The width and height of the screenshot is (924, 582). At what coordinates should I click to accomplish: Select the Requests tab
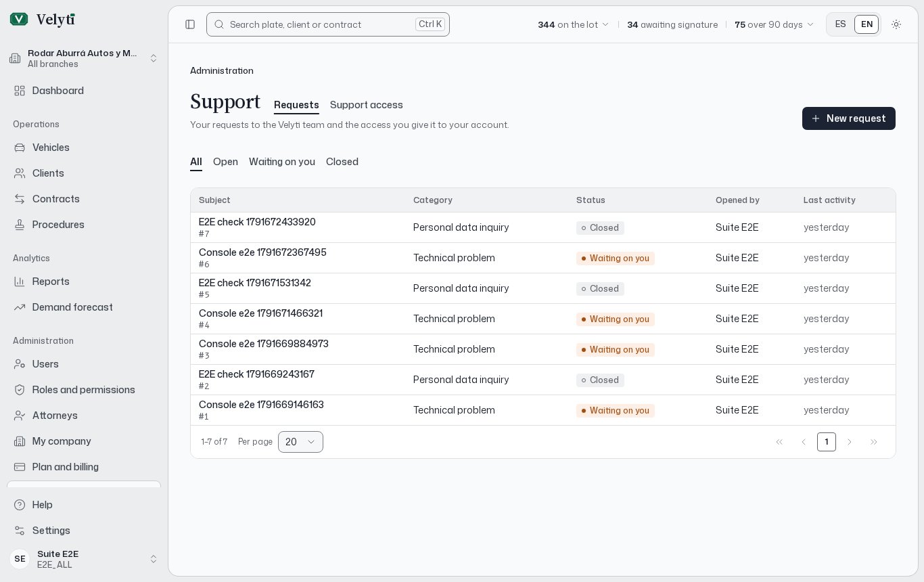[296, 105]
